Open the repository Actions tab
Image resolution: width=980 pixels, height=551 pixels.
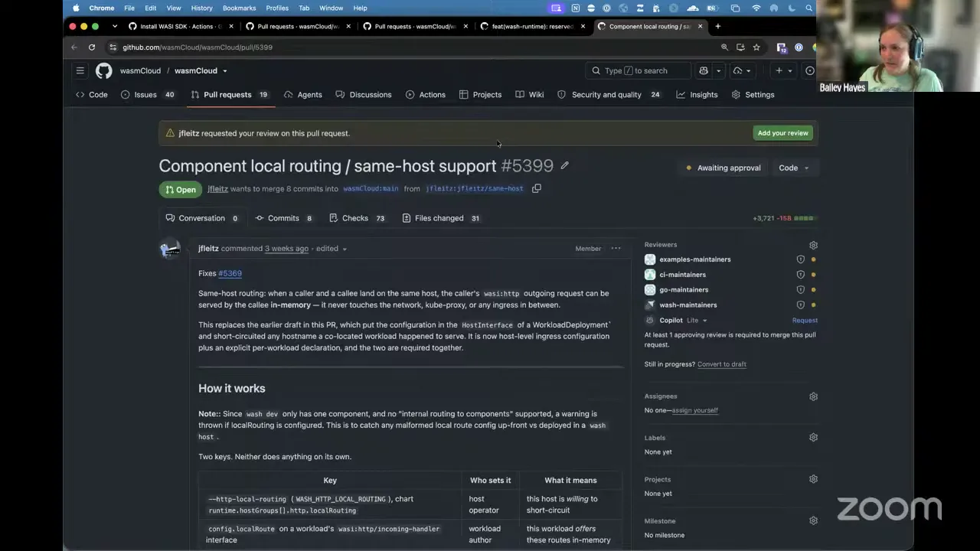(x=426, y=95)
